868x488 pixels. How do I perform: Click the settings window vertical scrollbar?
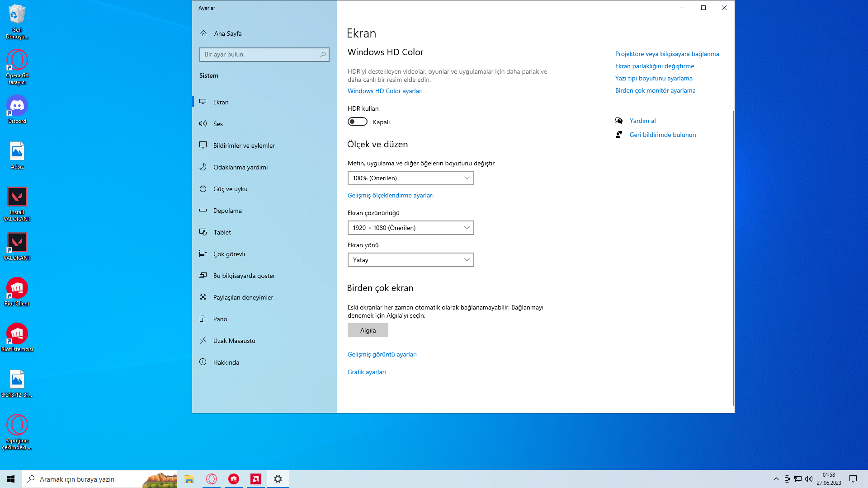click(733, 258)
